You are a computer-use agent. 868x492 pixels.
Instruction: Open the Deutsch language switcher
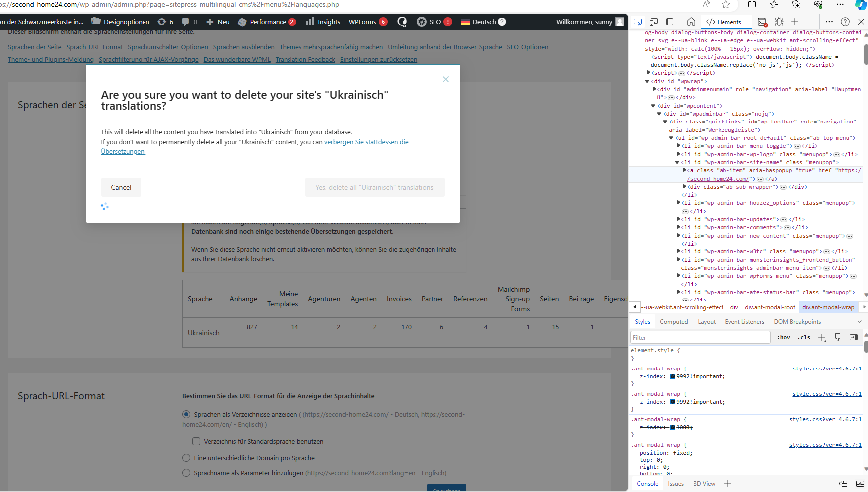tap(483, 22)
